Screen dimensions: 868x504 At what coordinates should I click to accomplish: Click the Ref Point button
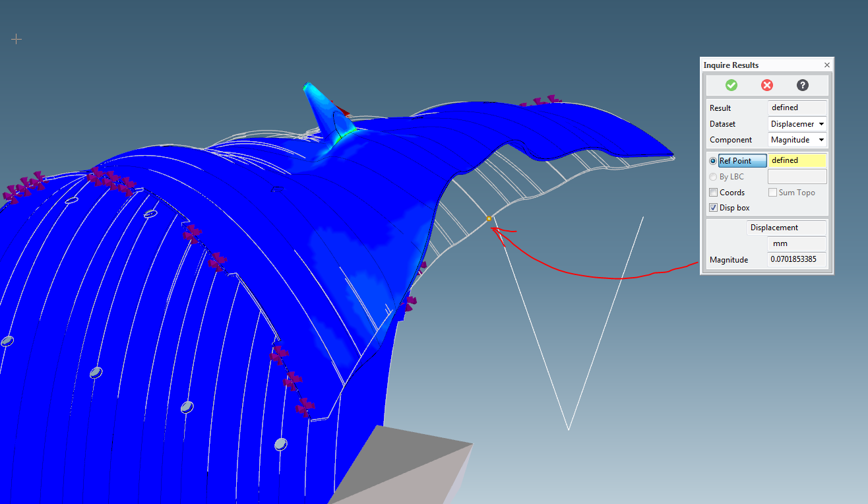(742, 160)
